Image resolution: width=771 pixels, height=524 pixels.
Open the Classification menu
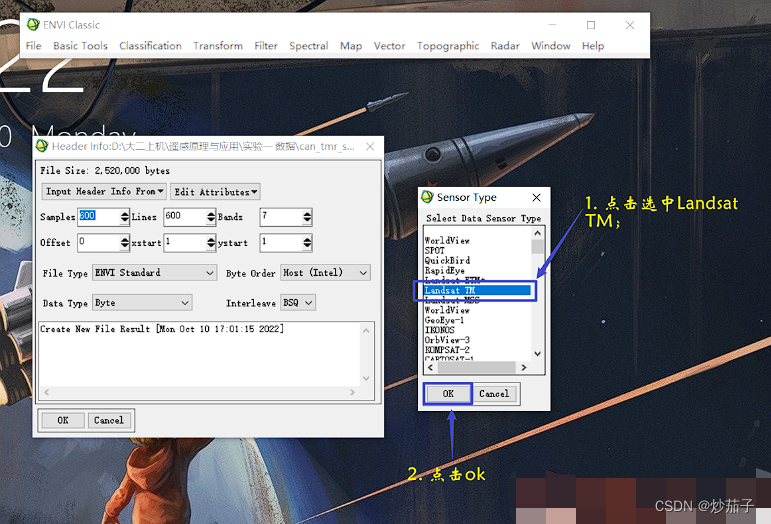point(150,46)
